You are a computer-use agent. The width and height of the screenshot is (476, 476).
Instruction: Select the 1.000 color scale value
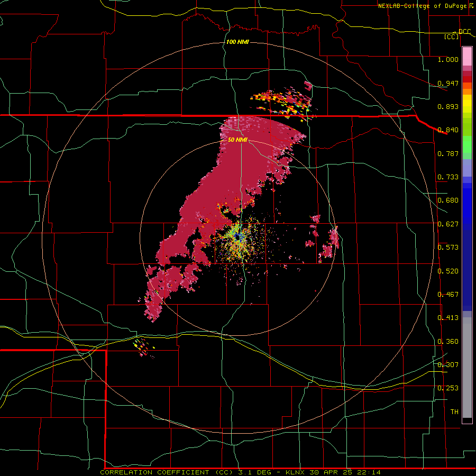[448, 59]
